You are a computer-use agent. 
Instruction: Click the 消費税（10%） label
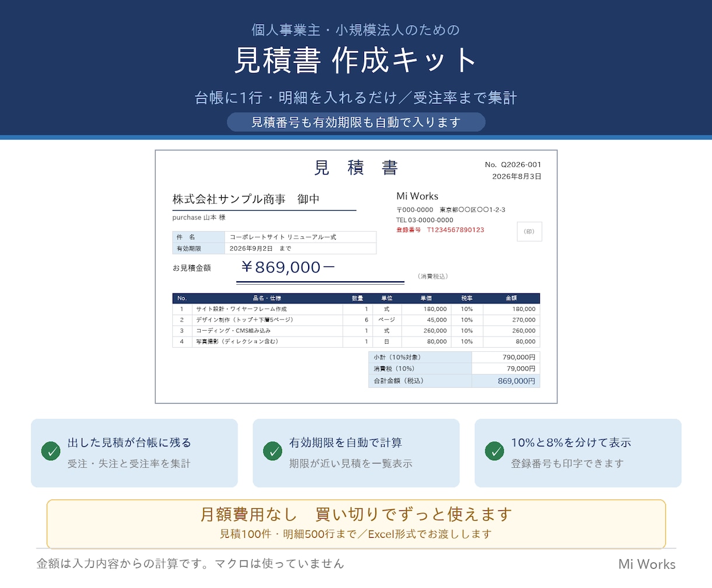[x=420, y=369]
